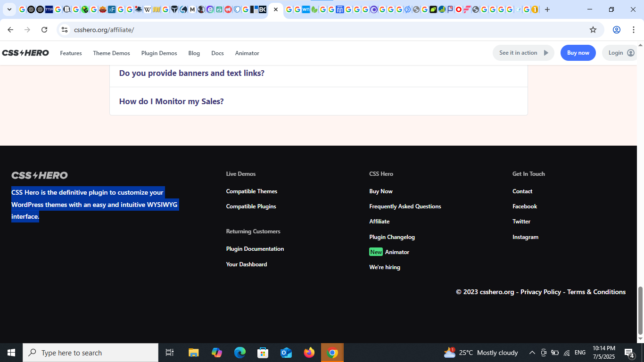The width and height of the screenshot is (644, 362).
Task: Switch to the TTP tab
Action: tap(49, 9)
